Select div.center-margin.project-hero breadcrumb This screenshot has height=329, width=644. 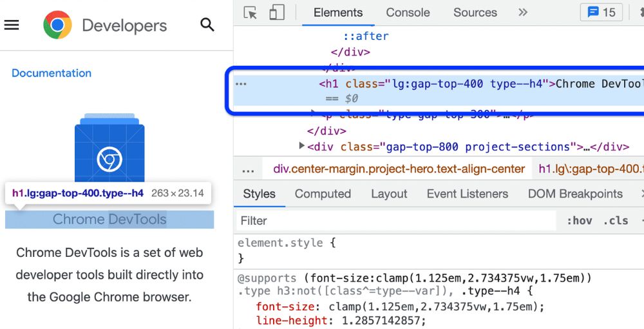tap(399, 169)
